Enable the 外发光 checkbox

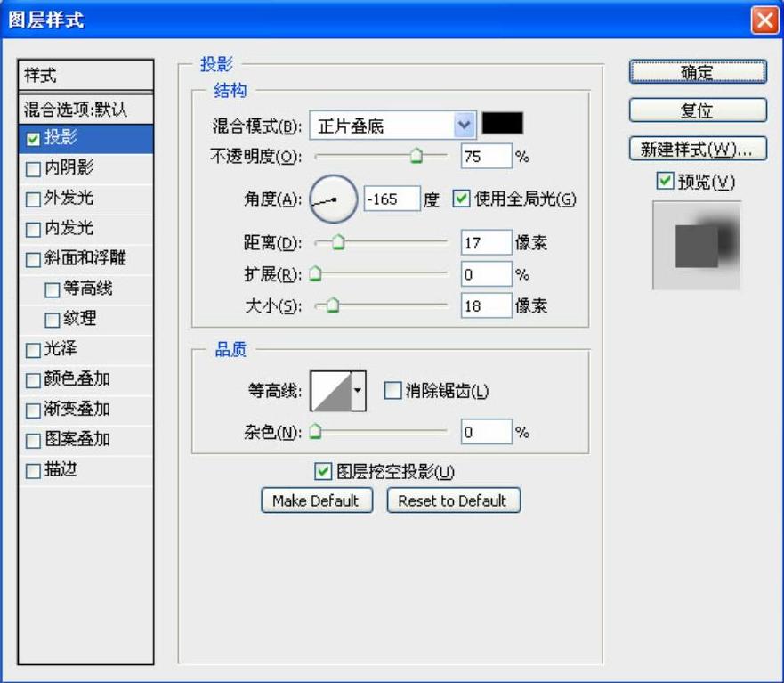click(33, 199)
